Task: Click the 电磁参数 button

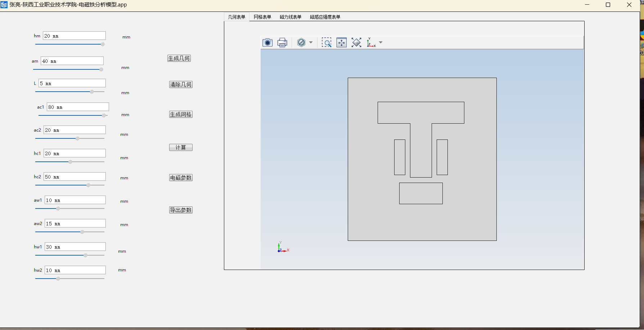Action: (181, 178)
